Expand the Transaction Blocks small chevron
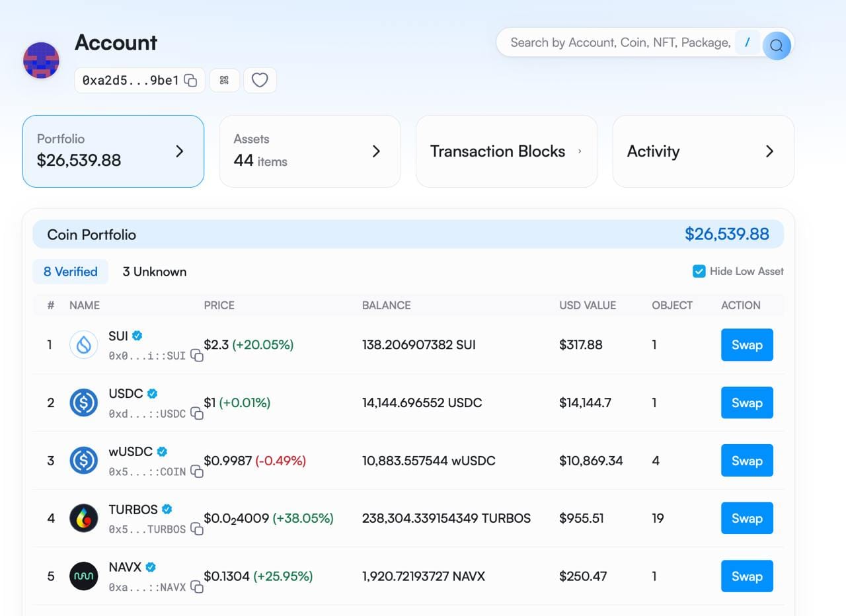Screen dimensions: 846x616 point(580,151)
